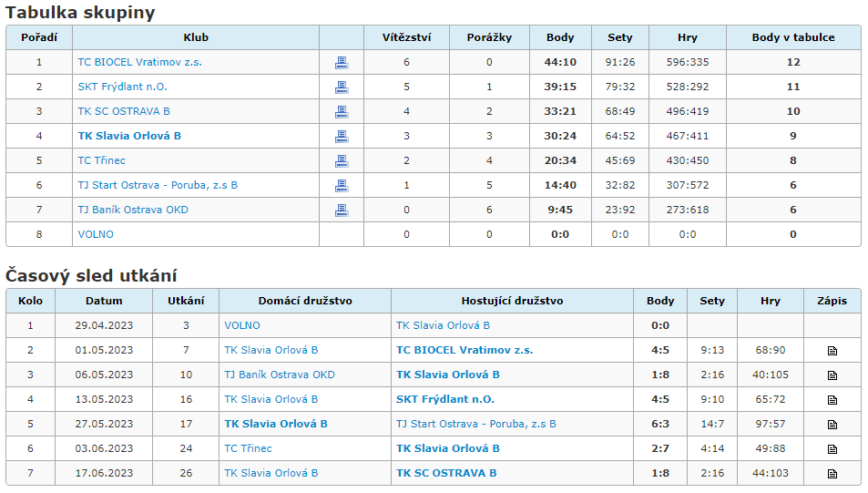868x493 pixels.
Task: Select the date 29.04.2023
Action: [104, 325]
